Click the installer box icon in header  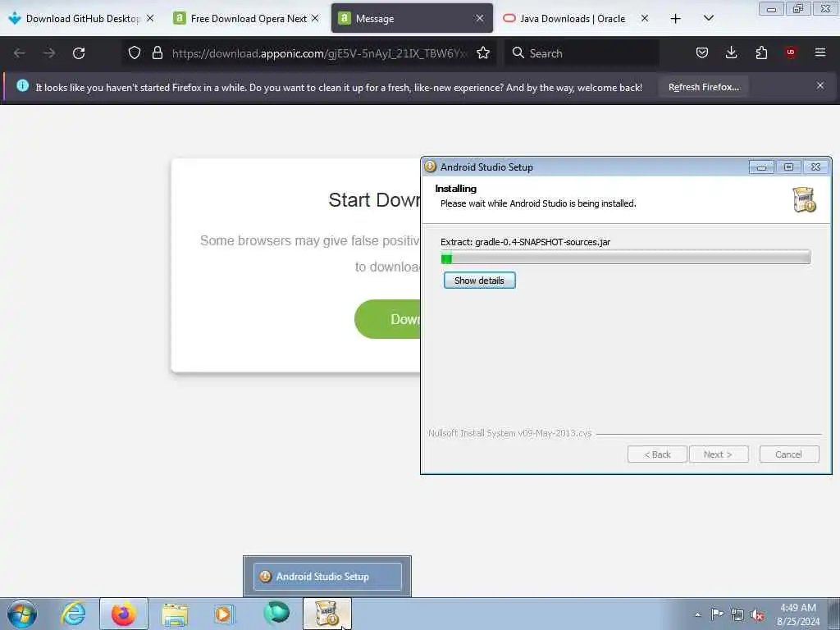[x=804, y=200]
